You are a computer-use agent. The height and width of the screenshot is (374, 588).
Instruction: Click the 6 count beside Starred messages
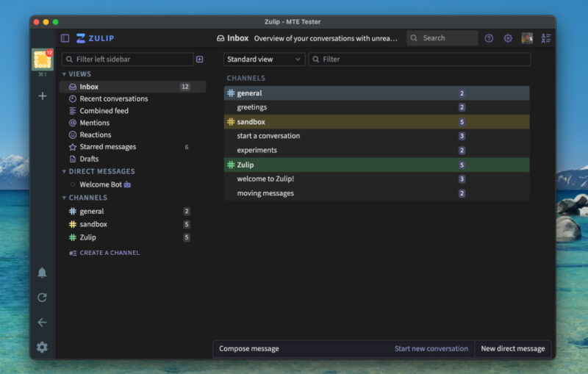(187, 147)
